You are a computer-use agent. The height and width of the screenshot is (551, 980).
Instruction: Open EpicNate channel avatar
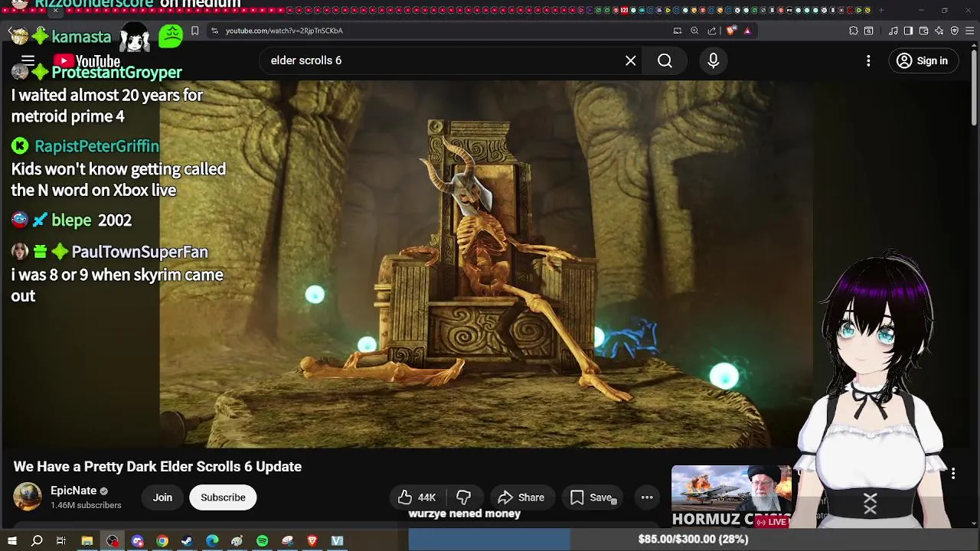pyautogui.click(x=28, y=497)
